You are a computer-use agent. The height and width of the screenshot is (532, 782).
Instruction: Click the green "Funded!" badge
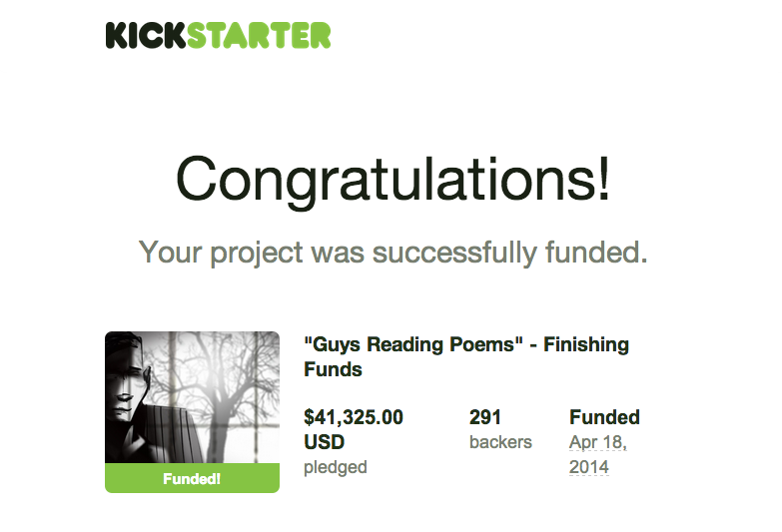192,479
